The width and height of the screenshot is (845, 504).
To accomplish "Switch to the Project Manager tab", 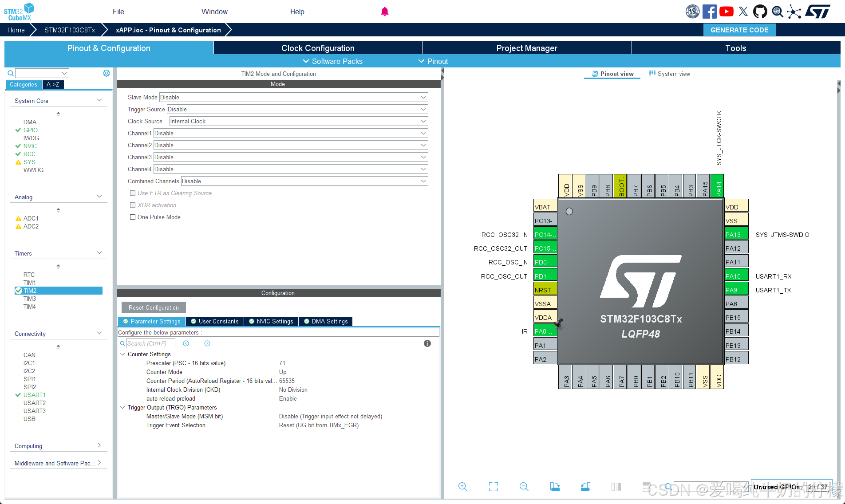I will coord(527,48).
